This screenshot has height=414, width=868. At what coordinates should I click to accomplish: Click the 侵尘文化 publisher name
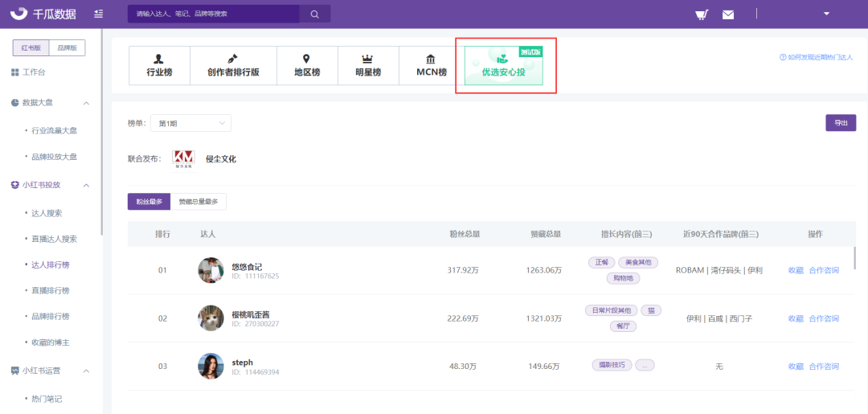pos(221,159)
